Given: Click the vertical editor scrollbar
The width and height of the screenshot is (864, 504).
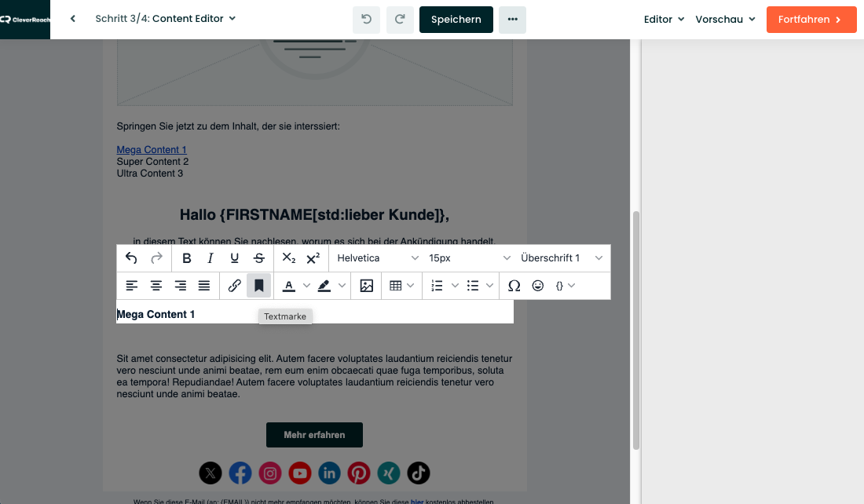Looking at the screenshot, I should click(x=636, y=331).
